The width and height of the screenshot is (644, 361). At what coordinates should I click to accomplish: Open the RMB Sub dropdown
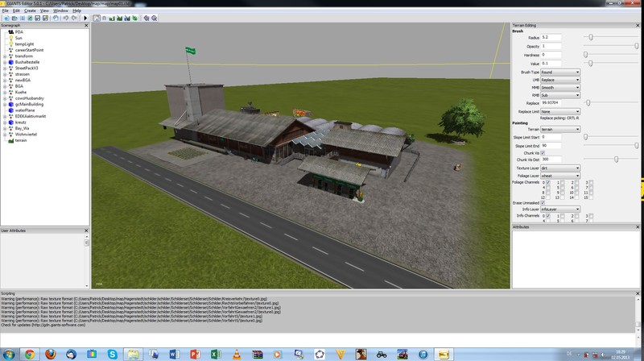click(x=560, y=95)
